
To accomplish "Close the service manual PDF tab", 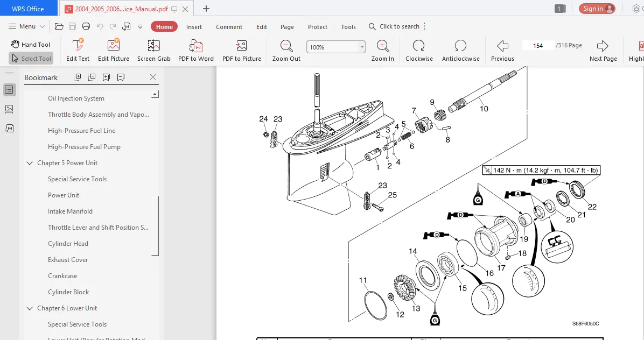I will pos(185,9).
